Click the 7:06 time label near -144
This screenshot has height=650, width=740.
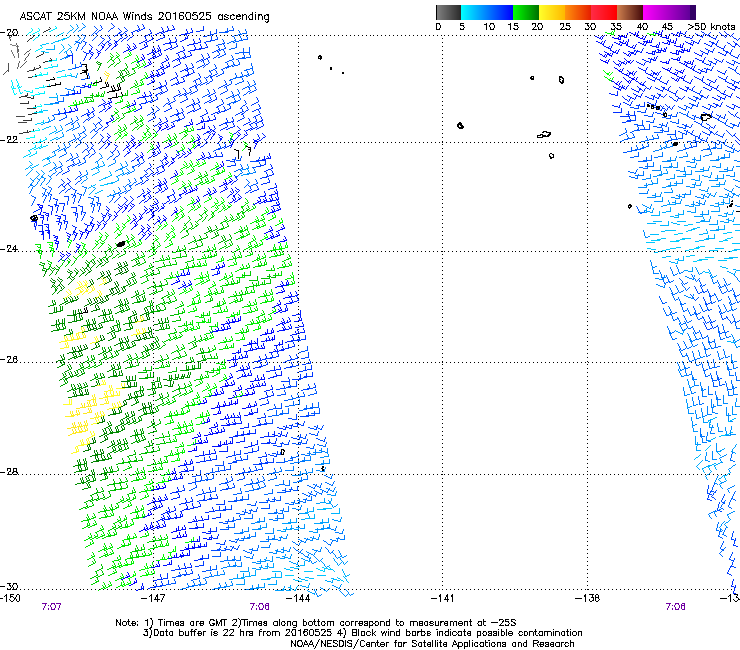(260, 607)
